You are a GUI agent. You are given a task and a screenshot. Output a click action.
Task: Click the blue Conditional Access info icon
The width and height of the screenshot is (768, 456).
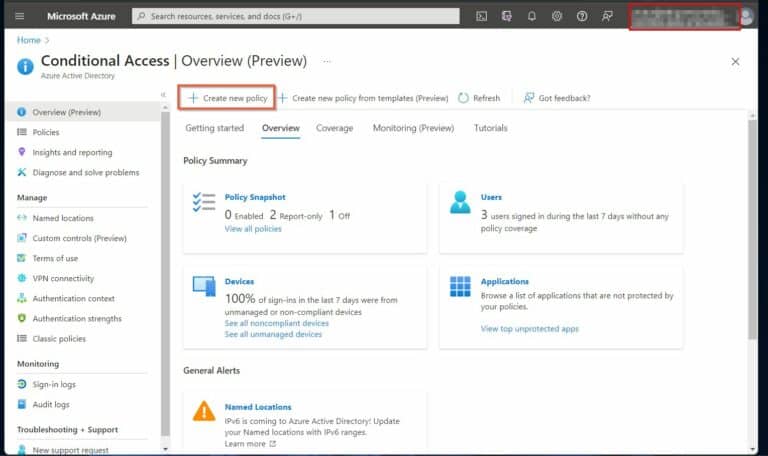click(25, 67)
